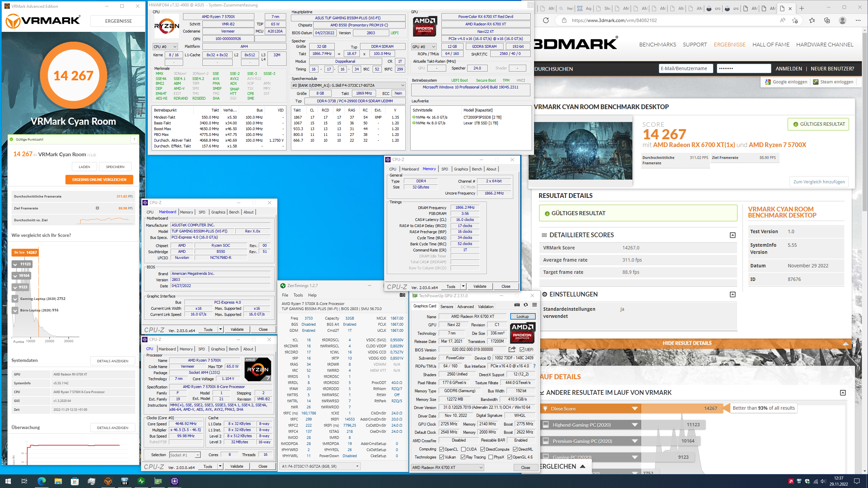This screenshot has height=488, width=868.
Task: Export GPU BIOS using the share arrow icon
Action: click(x=512, y=349)
